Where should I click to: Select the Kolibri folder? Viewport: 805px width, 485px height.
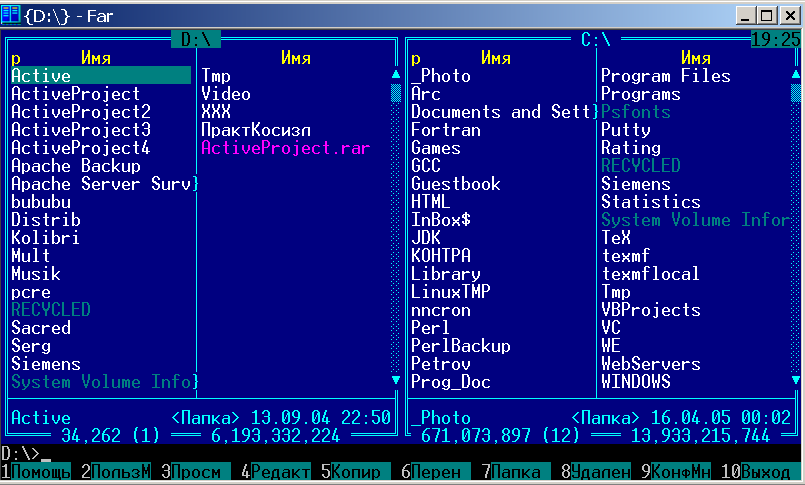point(46,238)
